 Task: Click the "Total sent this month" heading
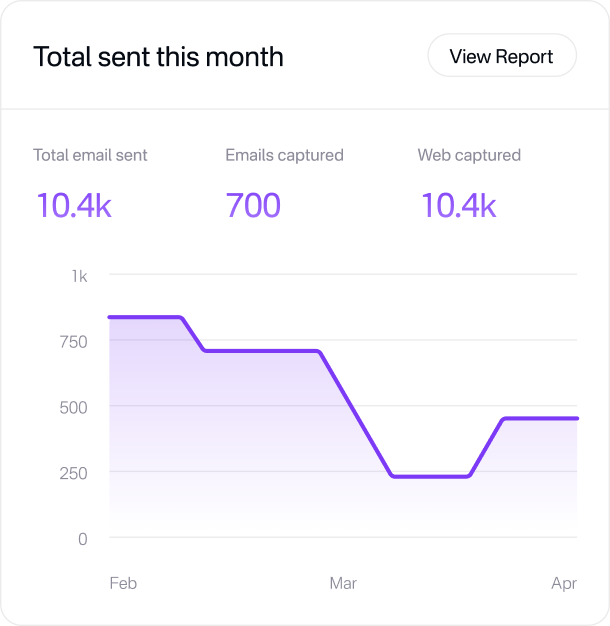(158, 57)
